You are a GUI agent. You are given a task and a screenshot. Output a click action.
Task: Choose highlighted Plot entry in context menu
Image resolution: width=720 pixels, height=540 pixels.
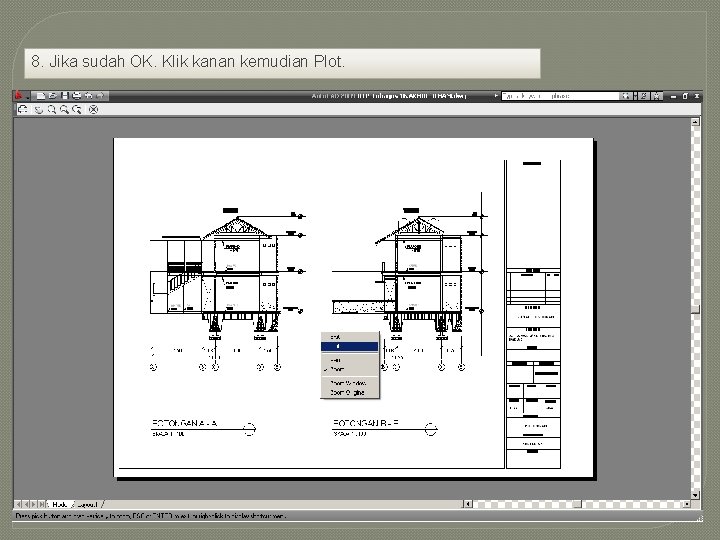click(x=350, y=346)
